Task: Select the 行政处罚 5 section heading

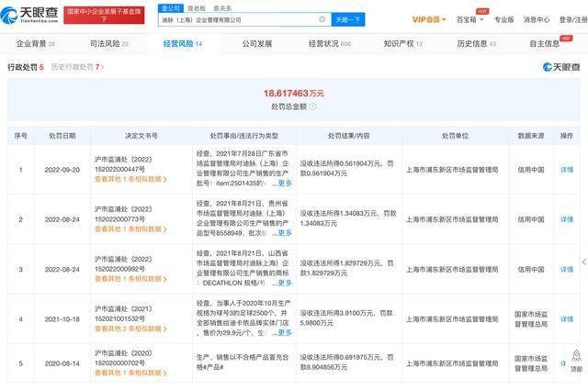Action: pos(26,67)
